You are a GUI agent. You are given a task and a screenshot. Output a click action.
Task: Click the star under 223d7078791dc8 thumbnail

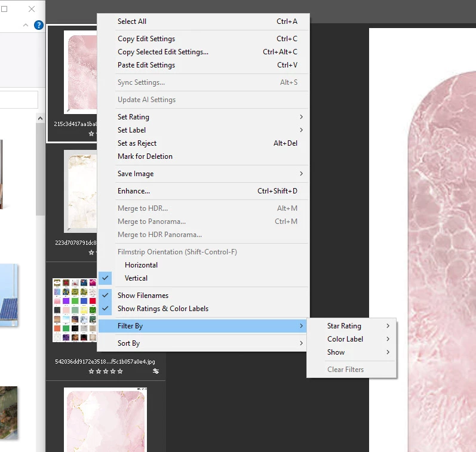click(91, 252)
